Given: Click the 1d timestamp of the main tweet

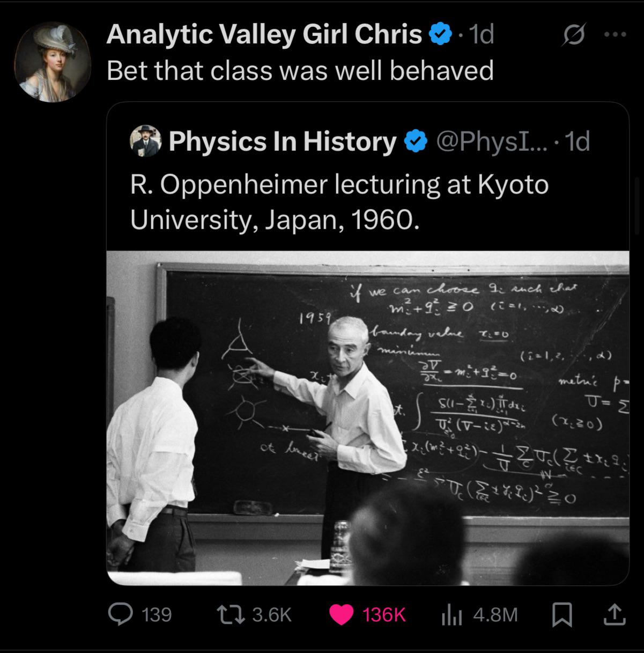Looking at the screenshot, I should (481, 35).
